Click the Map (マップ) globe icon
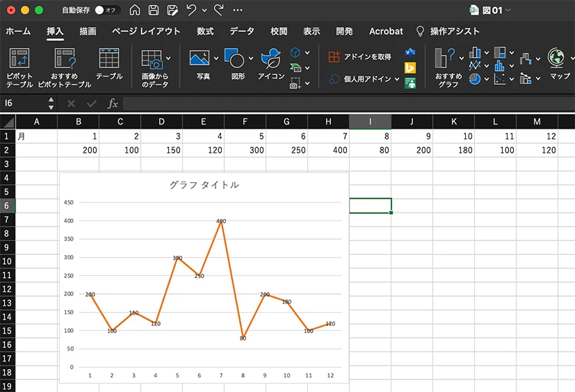 tap(556, 58)
